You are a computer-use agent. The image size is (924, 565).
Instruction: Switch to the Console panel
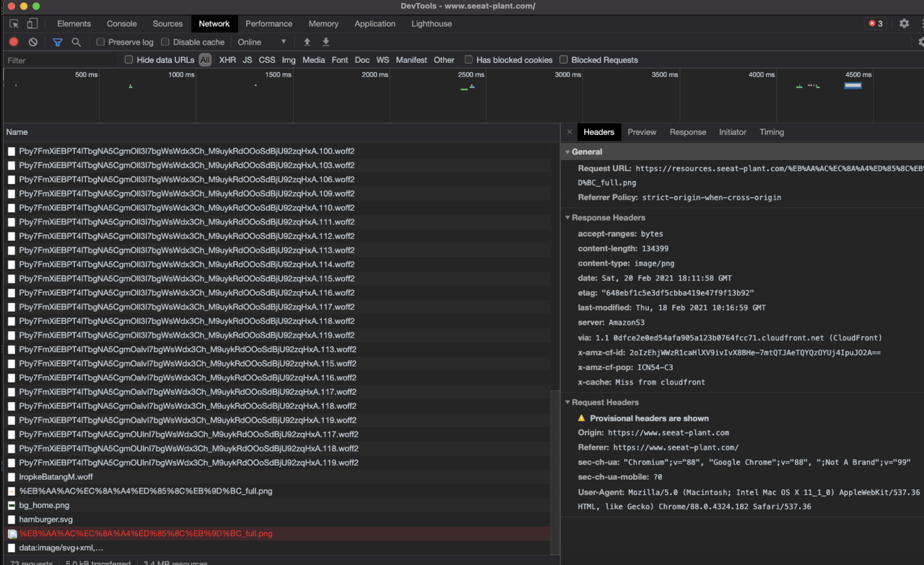click(x=122, y=24)
